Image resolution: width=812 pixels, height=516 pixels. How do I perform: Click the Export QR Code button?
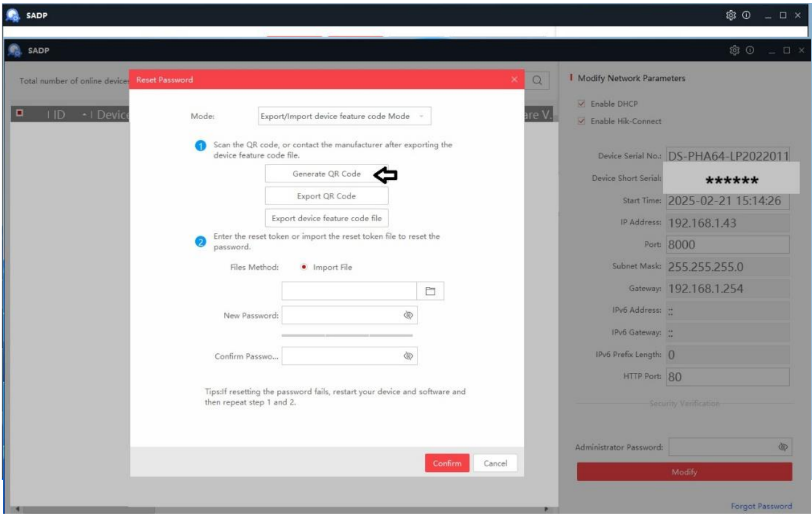pos(326,196)
